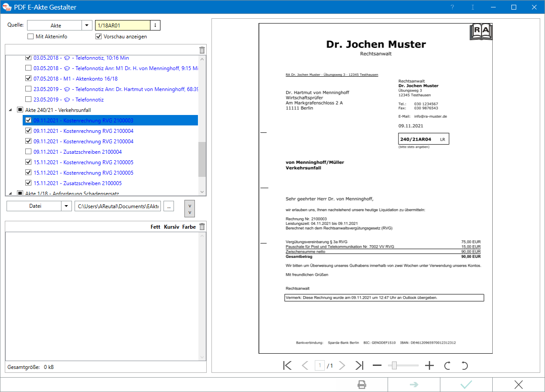Zoom out preview with minus icon
The height and width of the screenshot is (392, 545).
coord(377,365)
